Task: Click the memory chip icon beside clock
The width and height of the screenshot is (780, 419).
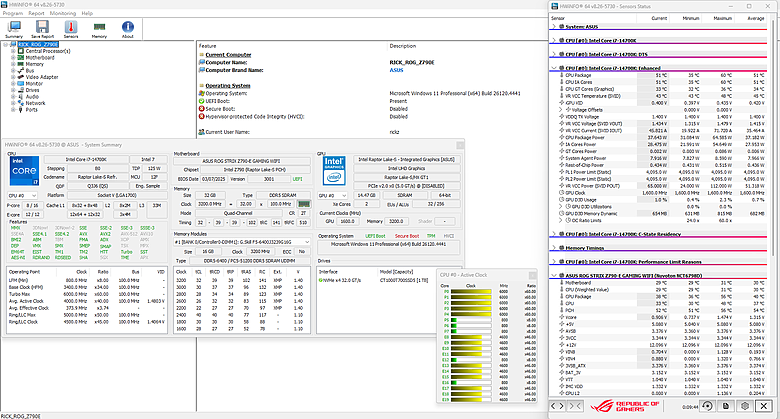Action: [x=303, y=204]
